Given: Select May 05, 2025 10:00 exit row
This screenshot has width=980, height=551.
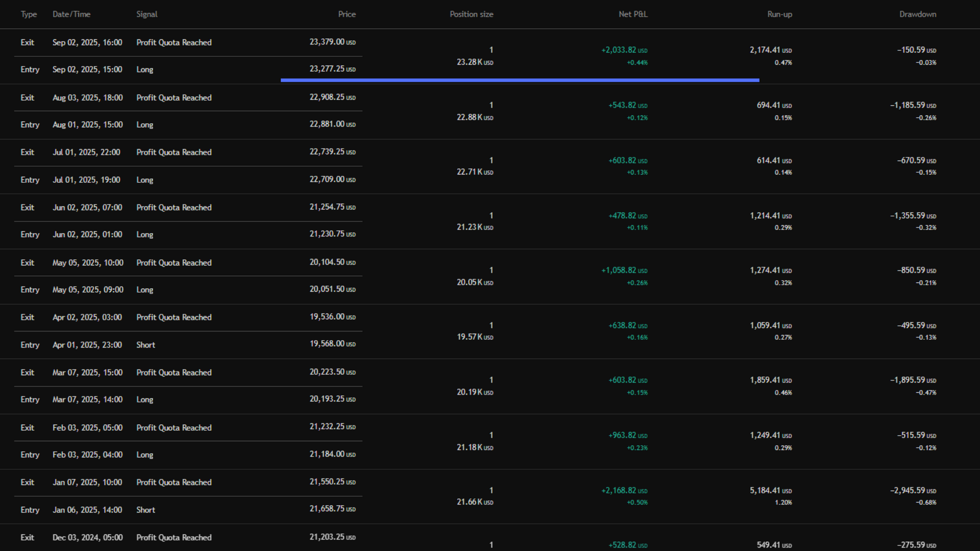Looking at the screenshot, I should pyautogui.click(x=87, y=263).
